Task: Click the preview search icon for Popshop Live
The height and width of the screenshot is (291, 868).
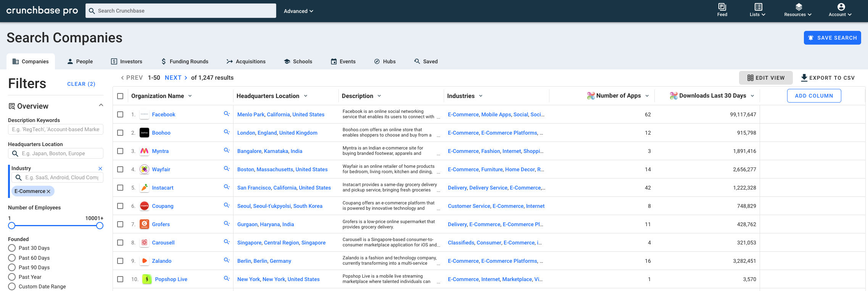Action: click(227, 278)
